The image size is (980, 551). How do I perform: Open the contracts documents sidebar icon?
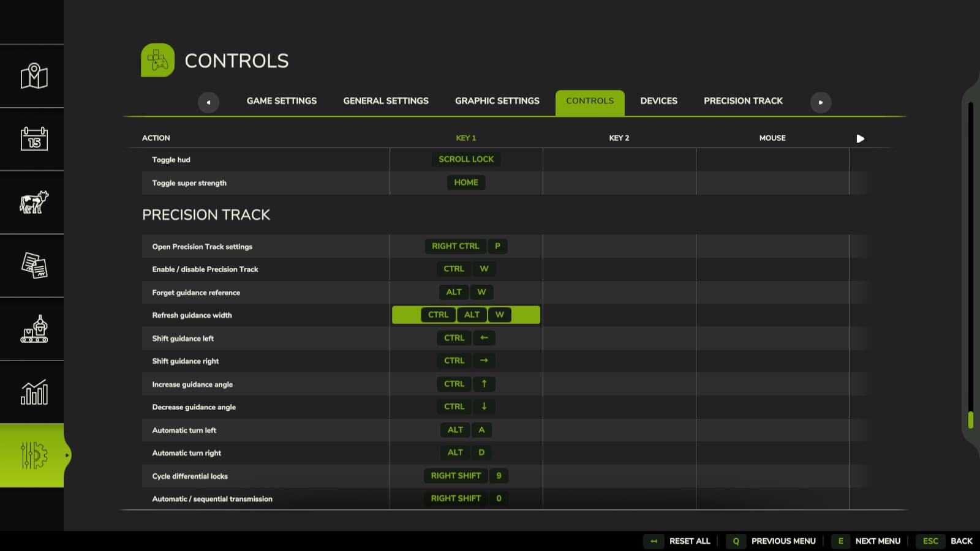pos(34,266)
